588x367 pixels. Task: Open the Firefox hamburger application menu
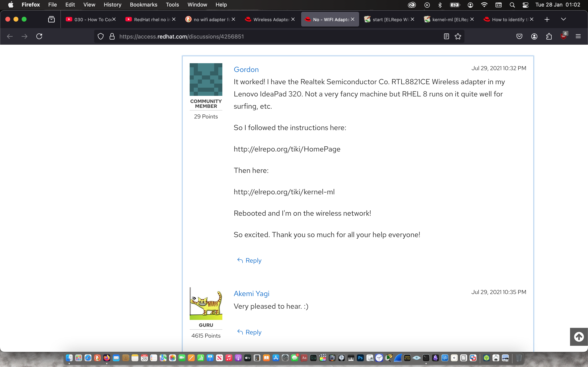tap(578, 36)
